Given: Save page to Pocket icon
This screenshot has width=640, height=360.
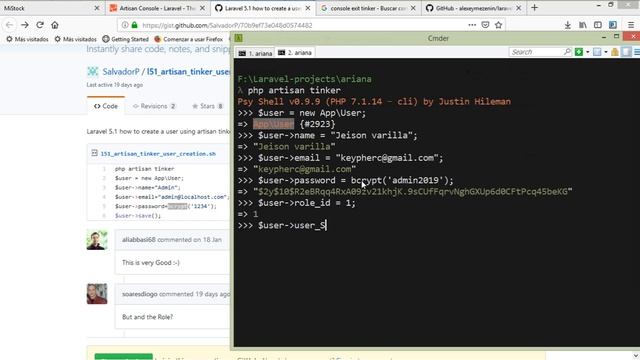Looking at the screenshot, I should [485, 25].
